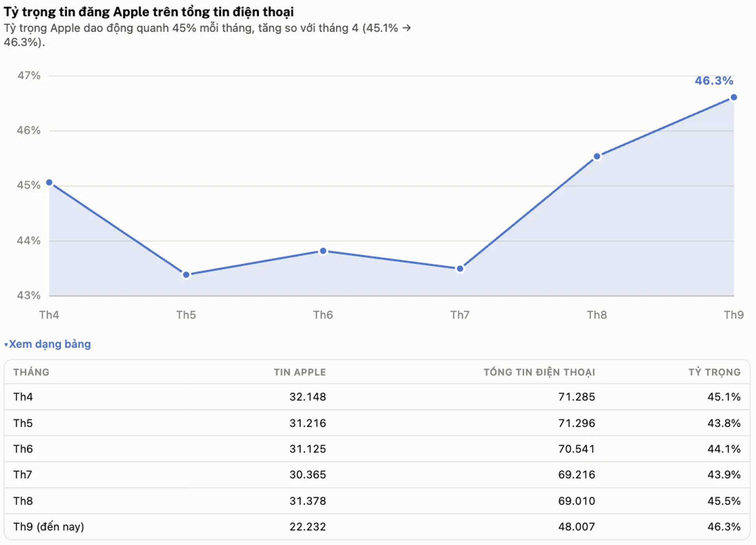Image resolution: width=756 pixels, height=545 pixels.
Task: Click the Th9 data point on chart
Action: [734, 97]
